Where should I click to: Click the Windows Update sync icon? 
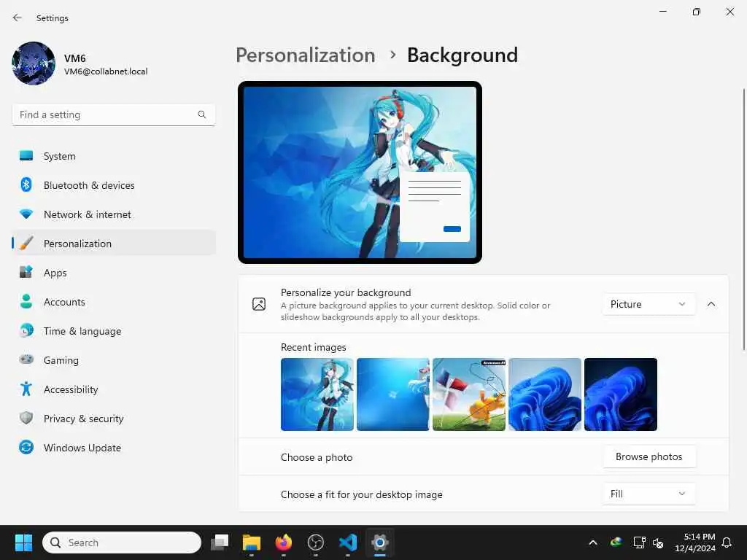point(26,447)
